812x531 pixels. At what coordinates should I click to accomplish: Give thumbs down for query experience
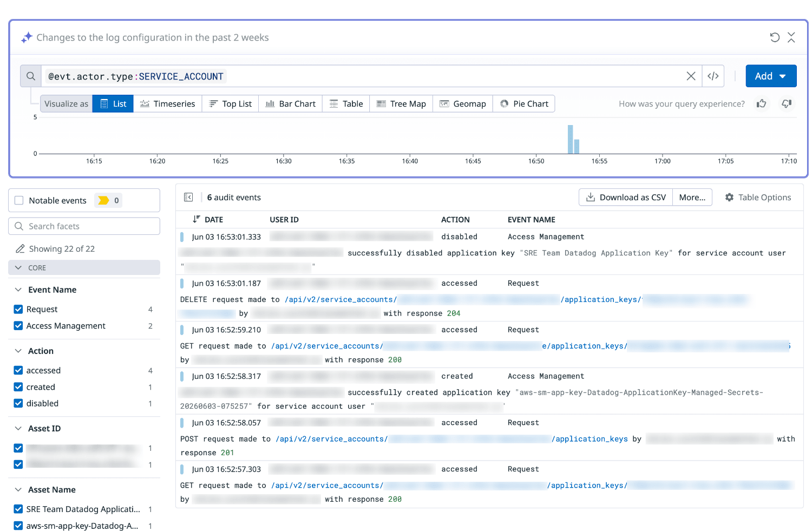tap(787, 103)
